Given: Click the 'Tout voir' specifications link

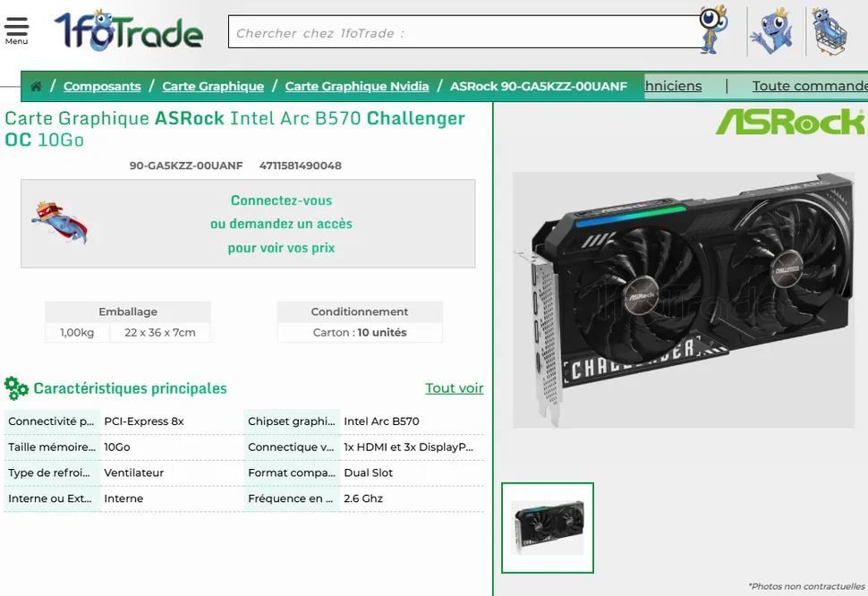Looking at the screenshot, I should click(455, 387).
